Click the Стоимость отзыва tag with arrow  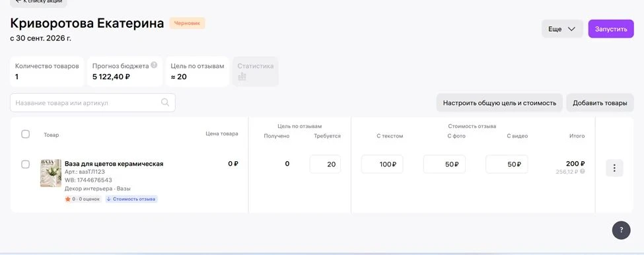131,199
